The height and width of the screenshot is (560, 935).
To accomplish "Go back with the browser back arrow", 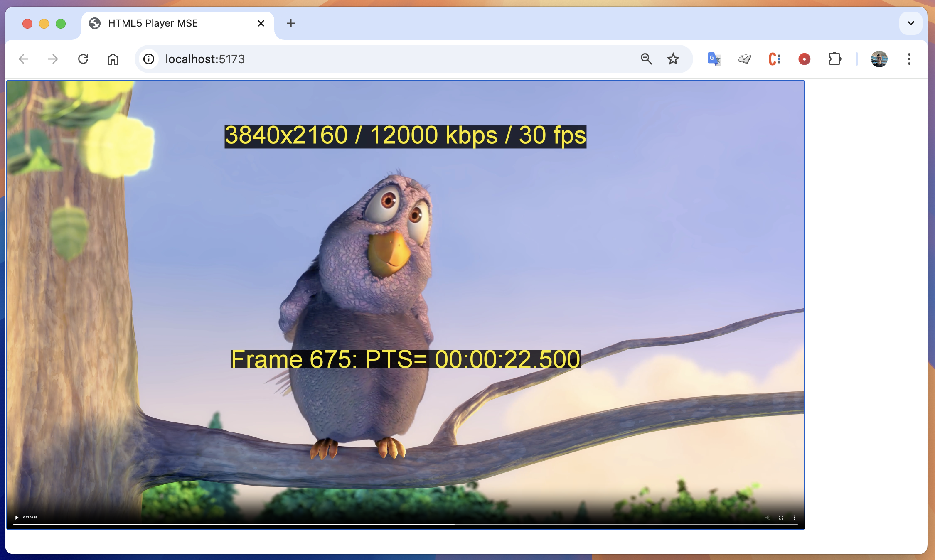I will point(23,59).
